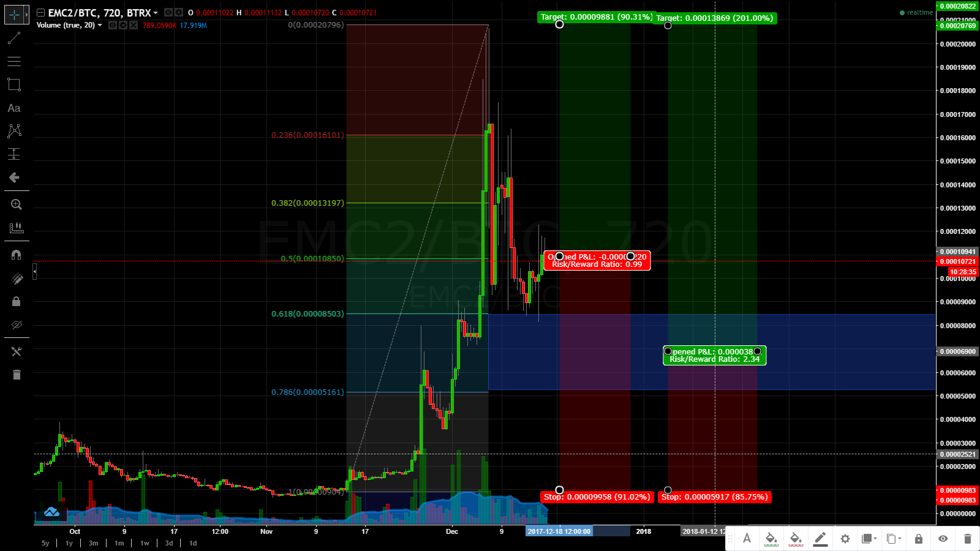The image size is (980, 551).
Task: Delete the selected drawing trash icon
Action: [x=967, y=539]
